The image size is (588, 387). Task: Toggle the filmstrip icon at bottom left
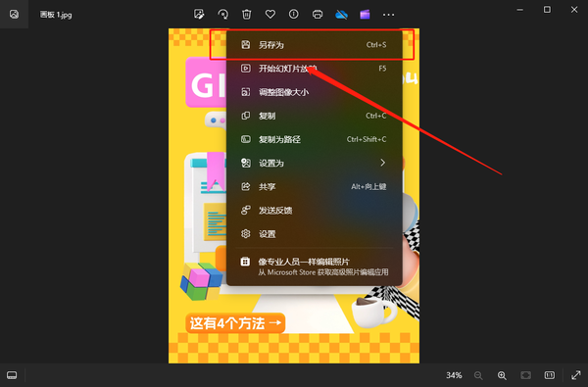tap(12, 375)
